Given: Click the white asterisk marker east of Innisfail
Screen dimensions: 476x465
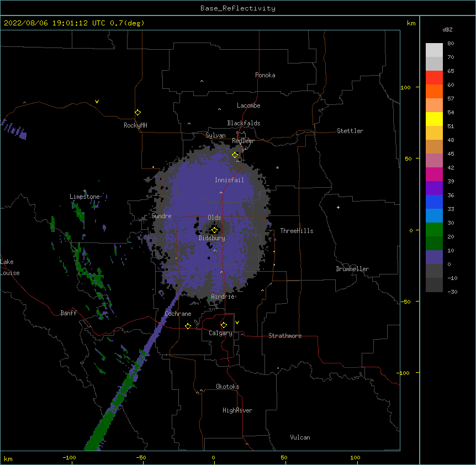Looking at the screenshot, I should (x=277, y=167).
